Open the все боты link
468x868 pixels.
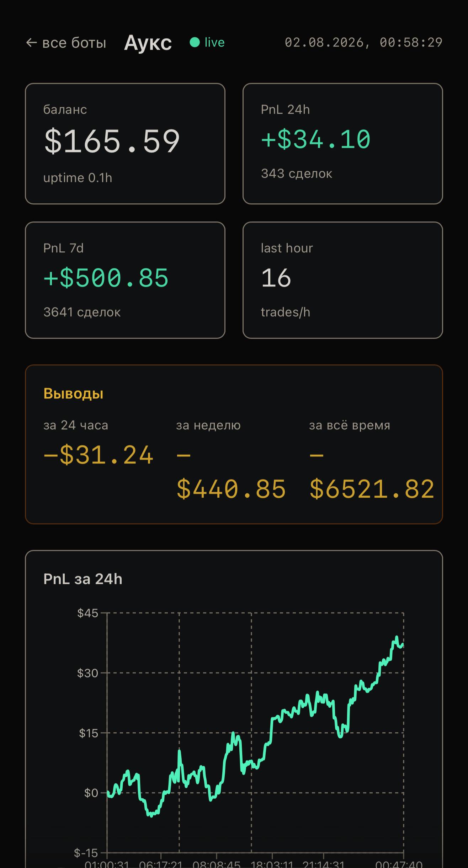[66, 43]
